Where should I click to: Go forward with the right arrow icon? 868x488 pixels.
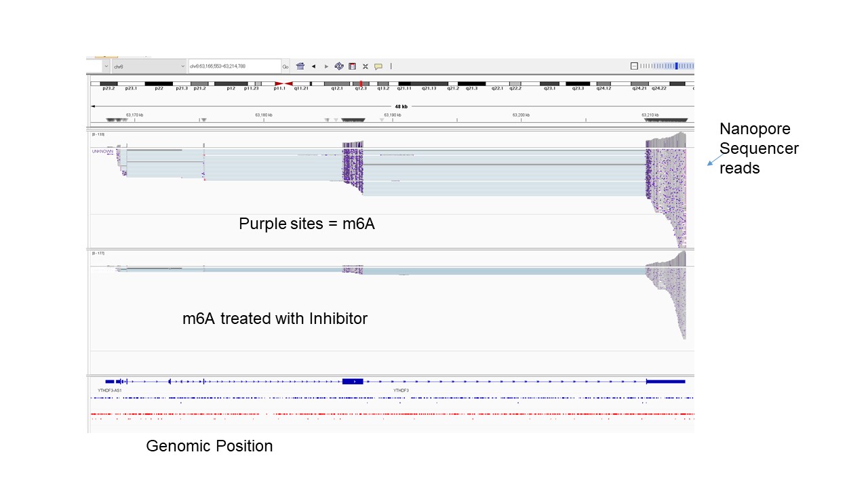point(326,66)
